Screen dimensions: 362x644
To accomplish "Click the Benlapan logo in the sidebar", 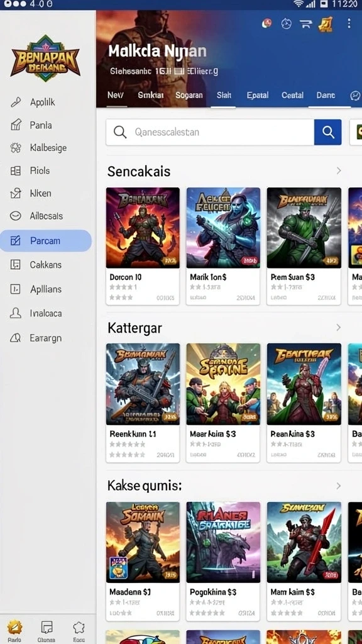I will (45, 58).
